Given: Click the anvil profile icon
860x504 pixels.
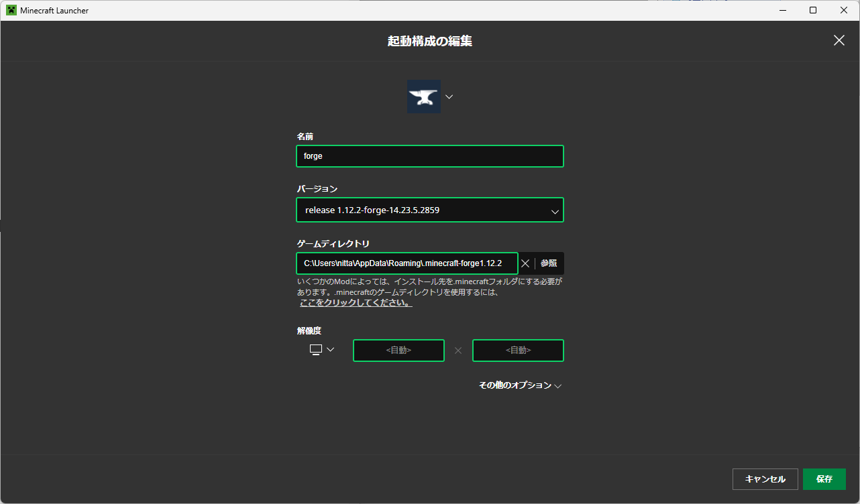Looking at the screenshot, I should (x=424, y=97).
